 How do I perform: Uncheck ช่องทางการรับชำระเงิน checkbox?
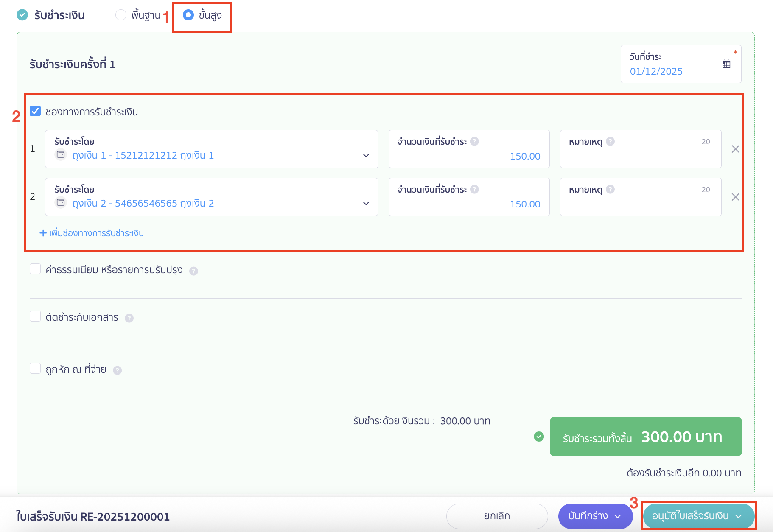pos(35,111)
